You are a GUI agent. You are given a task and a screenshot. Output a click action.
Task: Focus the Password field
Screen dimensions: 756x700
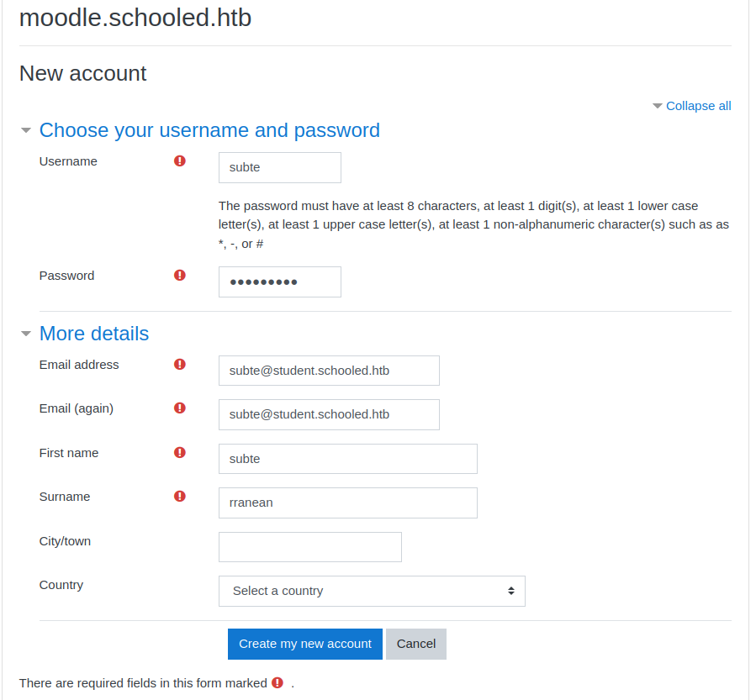tap(280, 282)
